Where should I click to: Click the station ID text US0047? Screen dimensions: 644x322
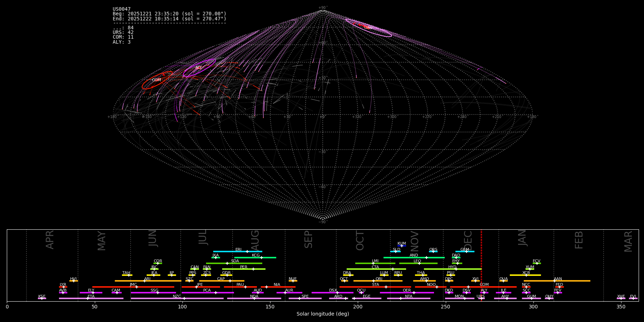pos(122,9)
